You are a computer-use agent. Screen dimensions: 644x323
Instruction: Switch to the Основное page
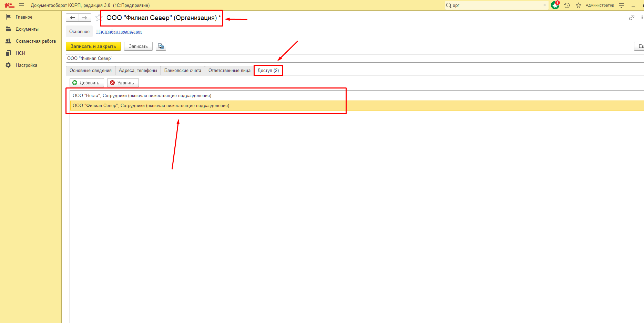pyautogui.click(x=79, y=31)
